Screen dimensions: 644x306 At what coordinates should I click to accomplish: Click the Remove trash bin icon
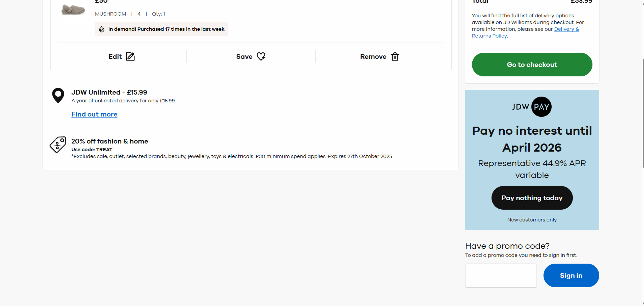[x=395, y=57]
